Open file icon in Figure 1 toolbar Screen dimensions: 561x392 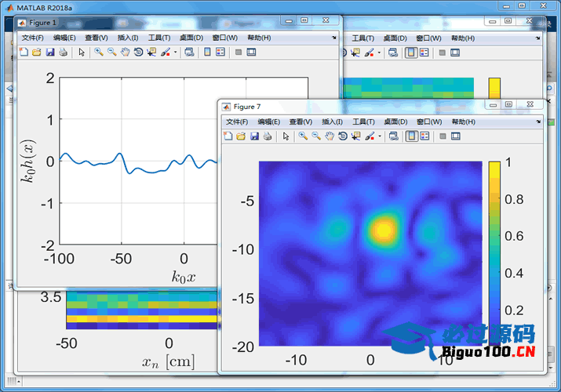point(36,53)
